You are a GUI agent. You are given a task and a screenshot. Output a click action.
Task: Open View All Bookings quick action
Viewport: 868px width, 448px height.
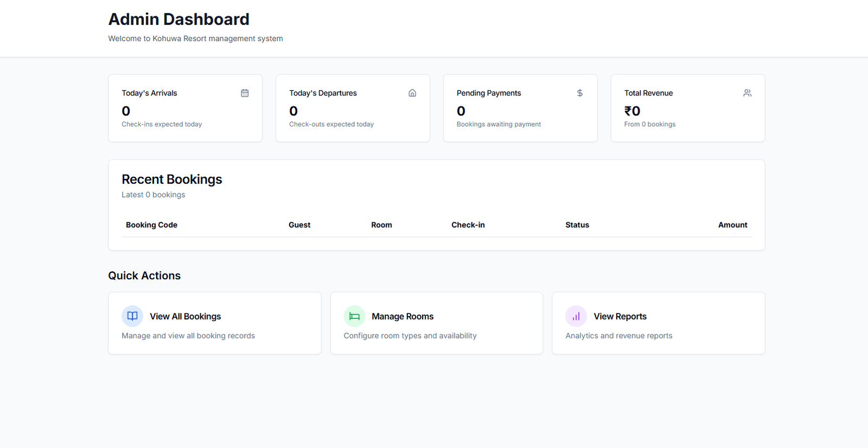[x=215, y=323]
